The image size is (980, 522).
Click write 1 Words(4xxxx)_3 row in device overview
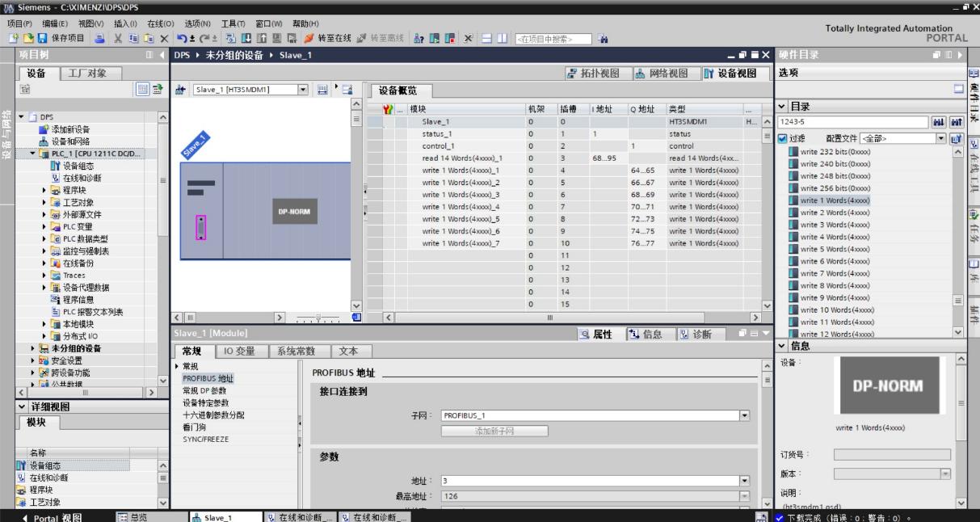tap(563, 194)
